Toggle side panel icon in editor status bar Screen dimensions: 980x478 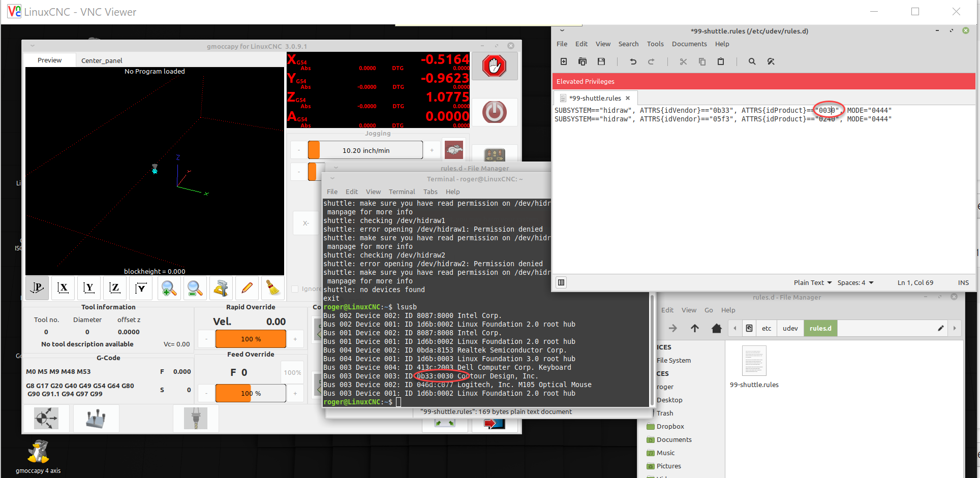point(561,282)
